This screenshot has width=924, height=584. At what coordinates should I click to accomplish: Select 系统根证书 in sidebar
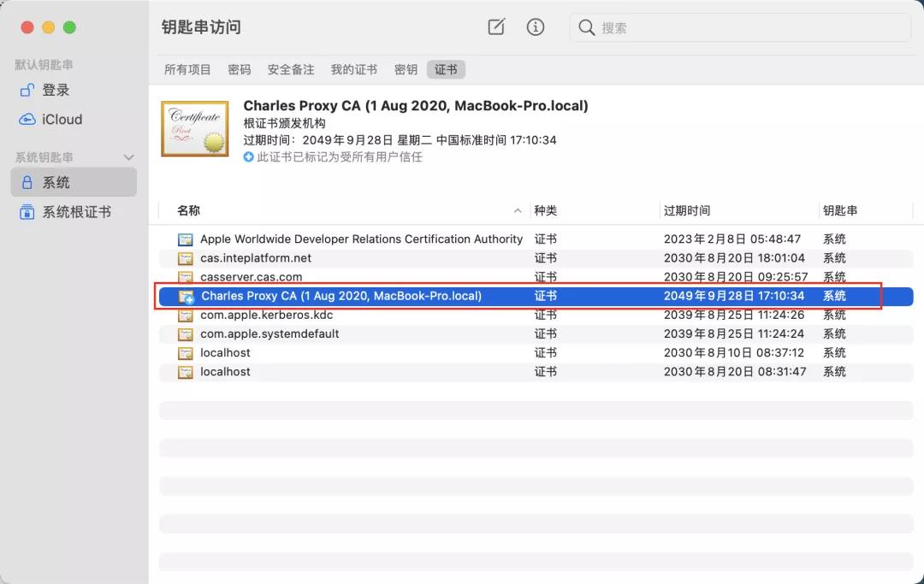coord(73,212)
